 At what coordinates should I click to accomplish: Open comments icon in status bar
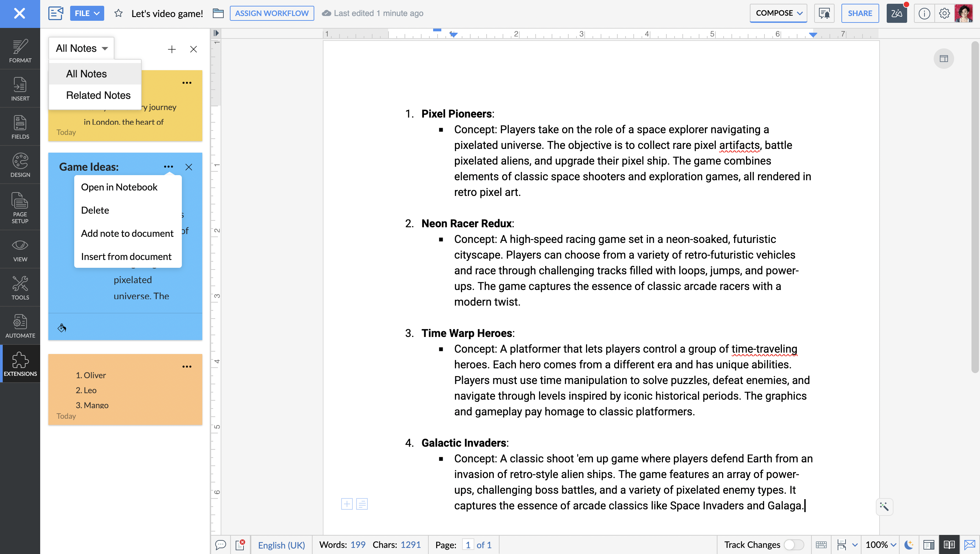coord(220,544)
